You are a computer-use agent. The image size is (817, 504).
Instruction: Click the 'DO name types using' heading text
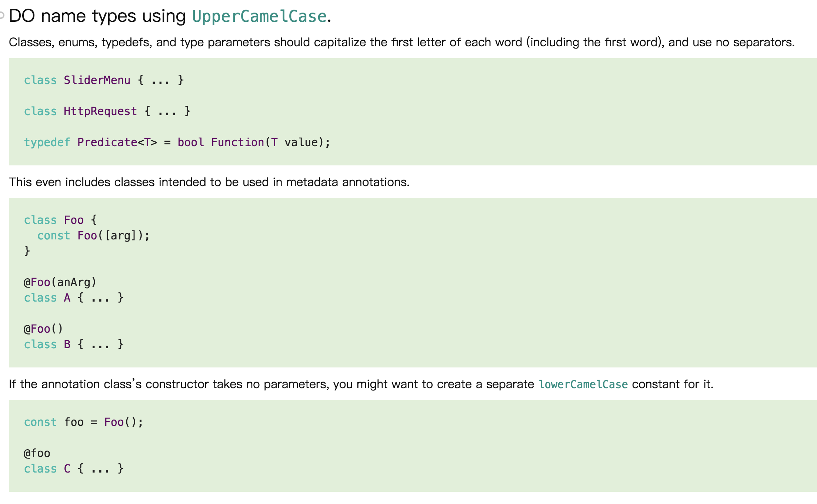(97, 16)
